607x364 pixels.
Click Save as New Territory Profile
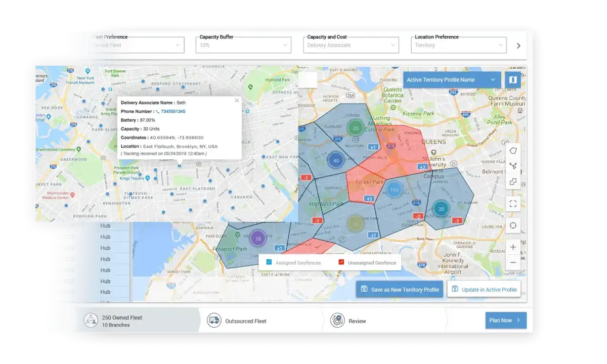400,290
